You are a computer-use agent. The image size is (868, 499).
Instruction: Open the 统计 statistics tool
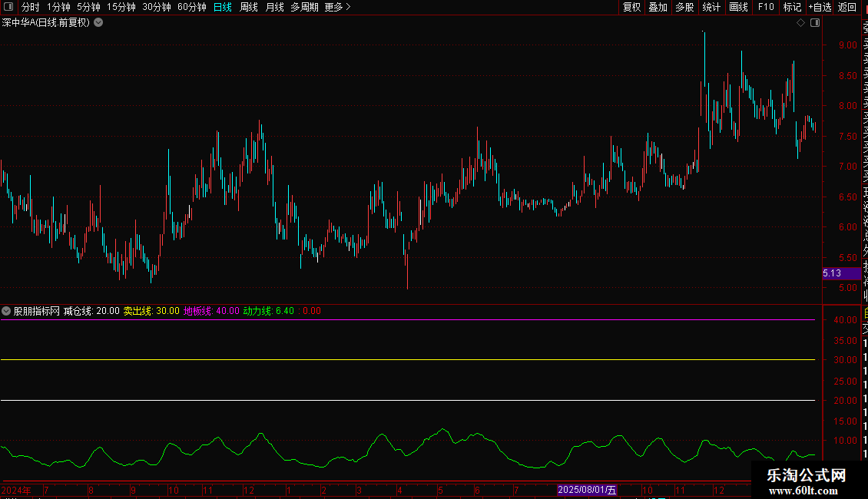pos(711,7)
